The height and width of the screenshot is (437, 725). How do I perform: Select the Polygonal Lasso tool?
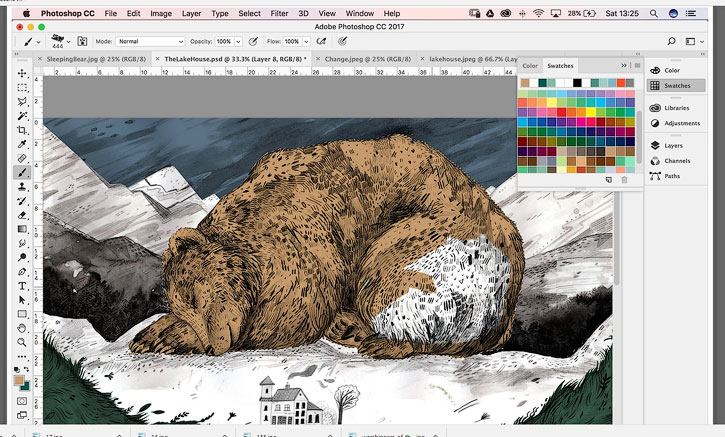point(22,102)
